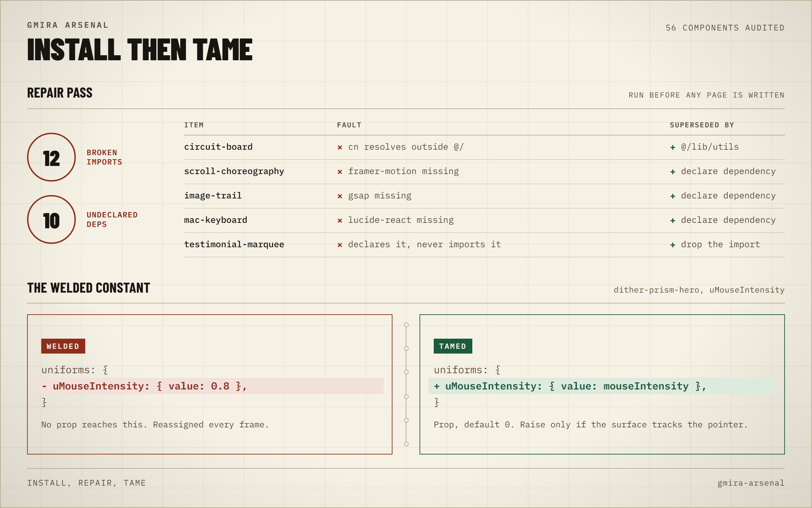Click the ITEM column header
This screenshot has height=508, width=812.
pos(194,125)
